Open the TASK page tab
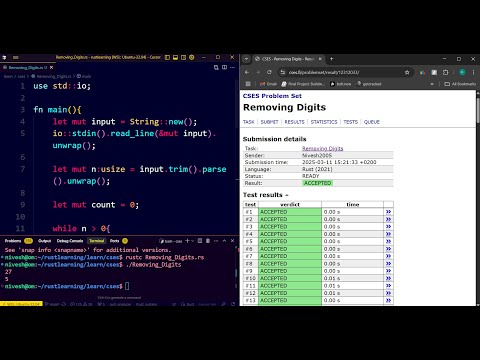 point(249,122)
